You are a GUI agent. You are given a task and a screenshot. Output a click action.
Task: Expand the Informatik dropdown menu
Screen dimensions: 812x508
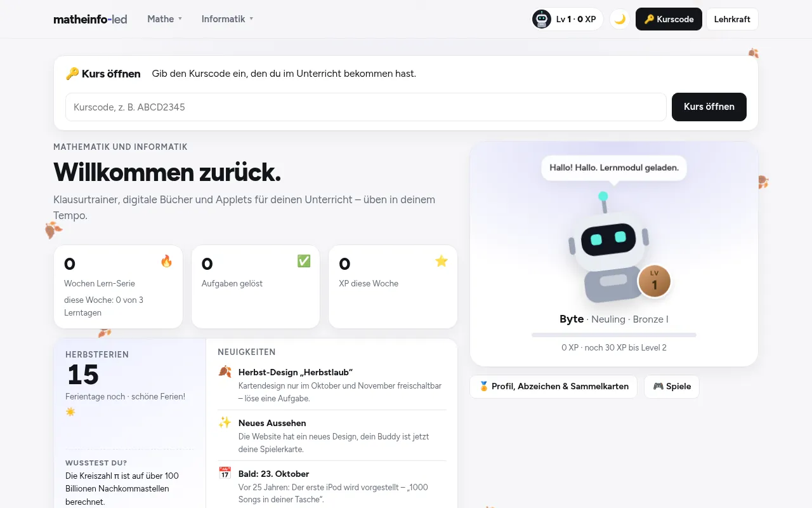point(227,19)
